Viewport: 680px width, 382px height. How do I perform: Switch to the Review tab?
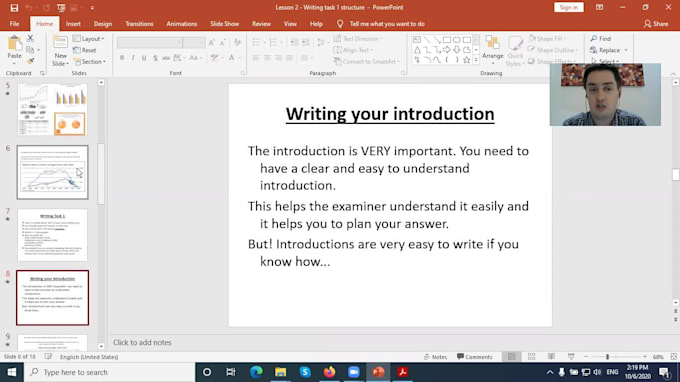(x=262, y=24)
